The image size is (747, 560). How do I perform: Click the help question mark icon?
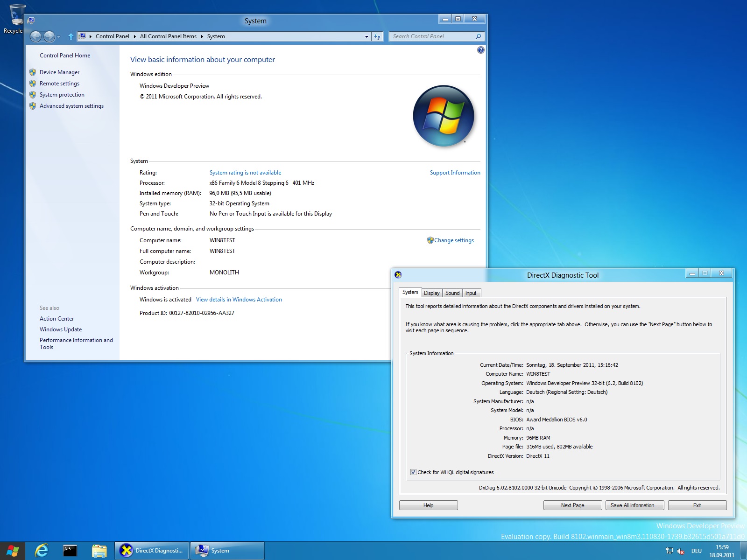(x=480, y=50)
